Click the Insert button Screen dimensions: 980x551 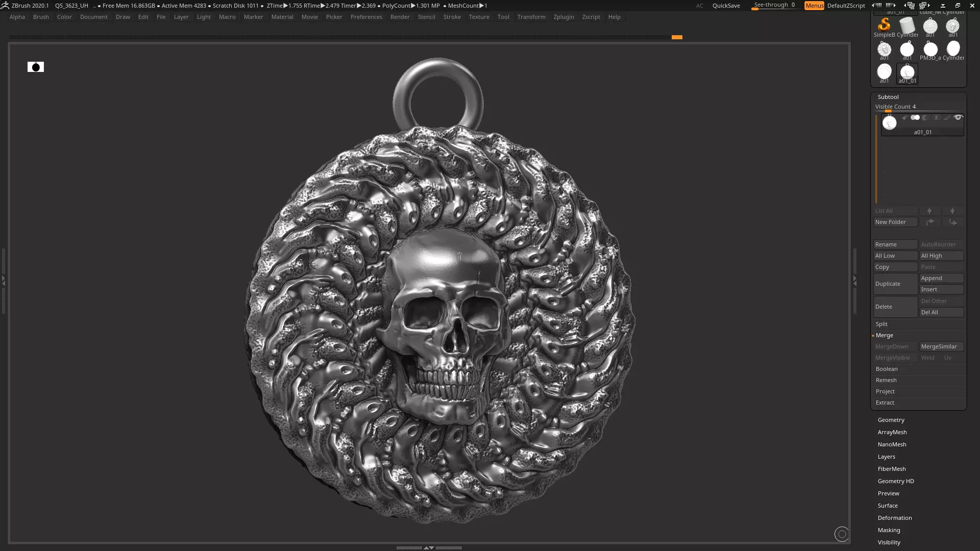(942, 289)
